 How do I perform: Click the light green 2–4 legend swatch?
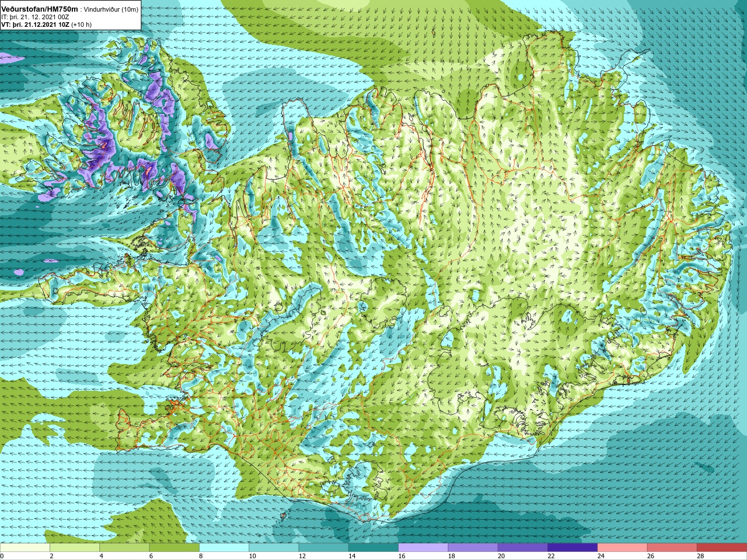(x=75, y=547)
